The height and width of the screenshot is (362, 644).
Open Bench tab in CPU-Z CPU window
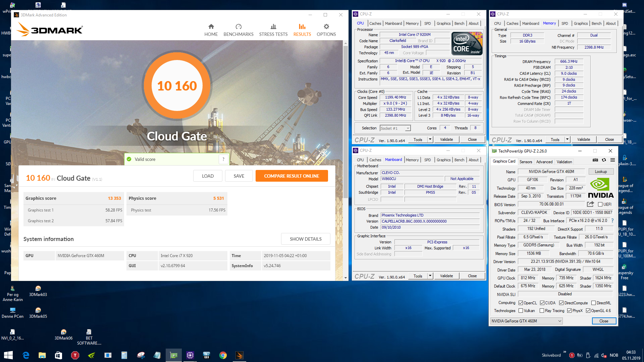point(459,23)
